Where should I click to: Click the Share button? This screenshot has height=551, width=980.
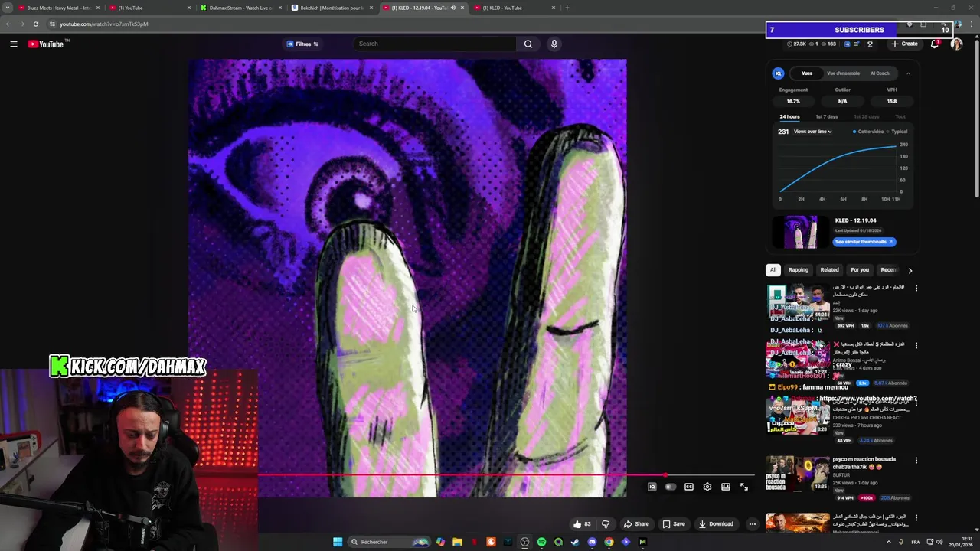(636, 524)
